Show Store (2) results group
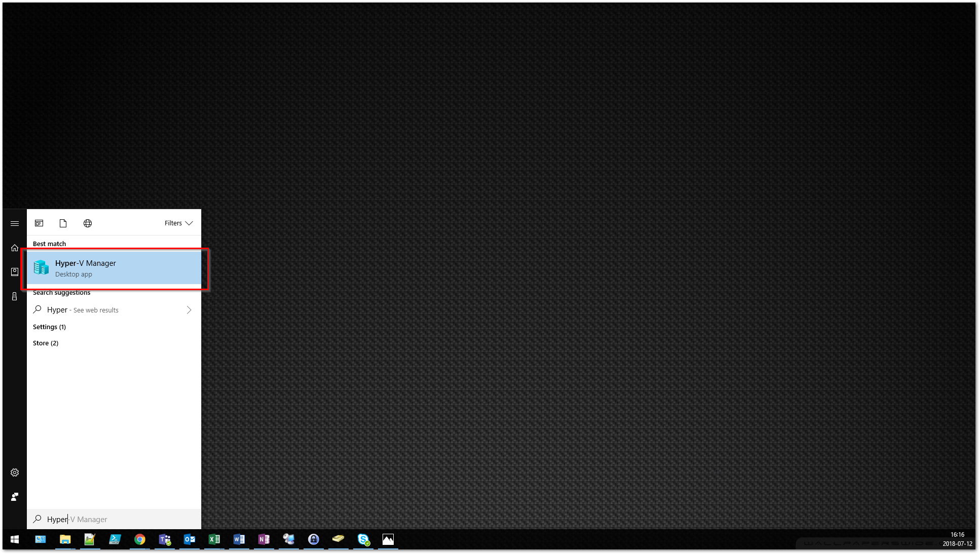The height and width of the screenshot is (554, 980). click(x=46, y=343)
